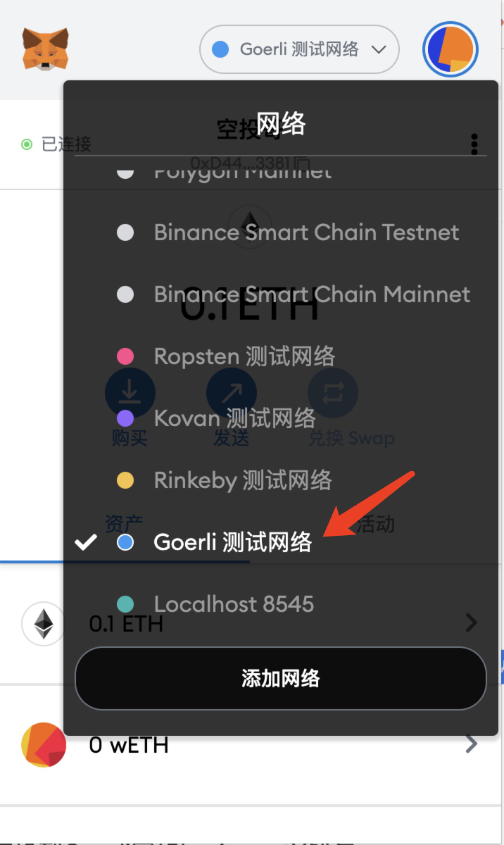Click the wETH token icon
This screenshot has height=845, width=504.
coord(44,744)
